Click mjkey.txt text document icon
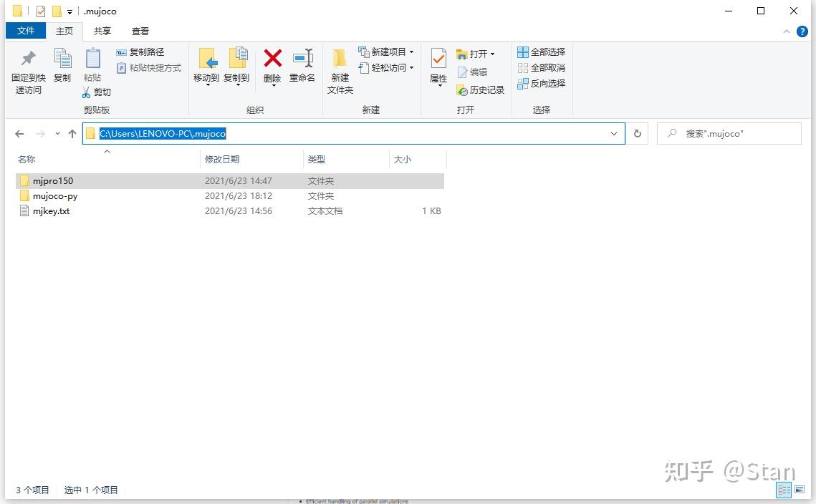 point(24,210)
